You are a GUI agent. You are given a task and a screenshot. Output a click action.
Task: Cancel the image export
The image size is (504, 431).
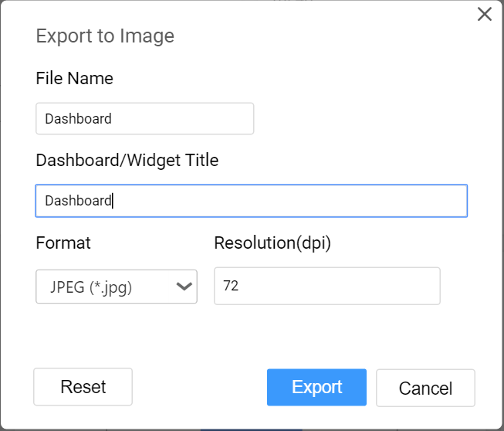tap(425, 388)
